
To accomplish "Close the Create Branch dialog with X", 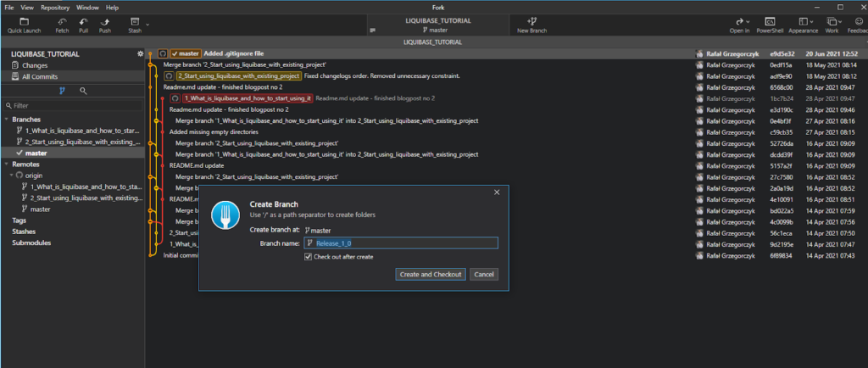I will click(497, 192).
